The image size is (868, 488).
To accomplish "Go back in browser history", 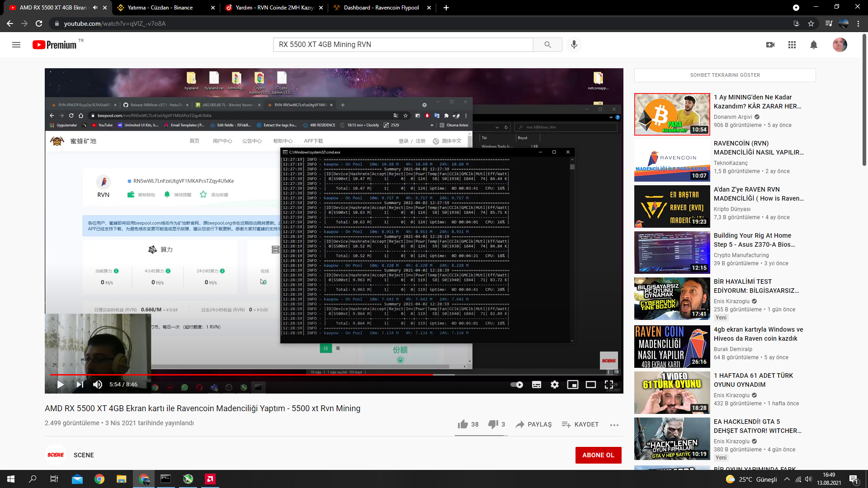I will click(x=10, y=23).
